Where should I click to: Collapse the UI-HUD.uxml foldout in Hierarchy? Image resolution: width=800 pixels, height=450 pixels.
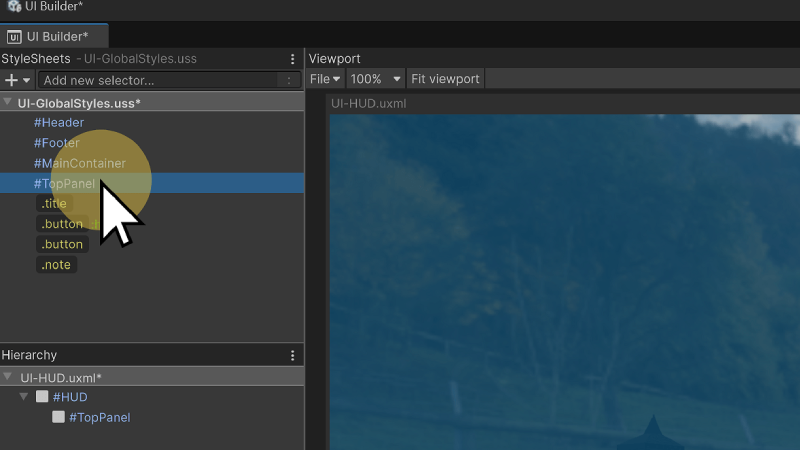(x=8, y=377)
